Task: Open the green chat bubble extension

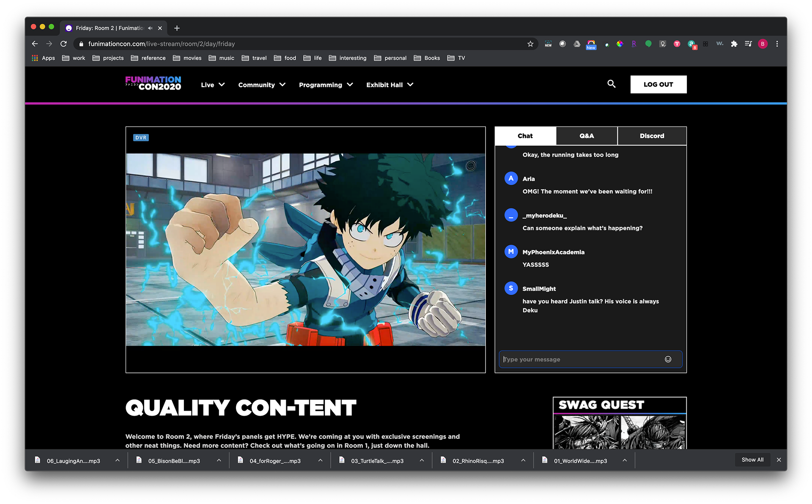Action: (x=648, y=44)
